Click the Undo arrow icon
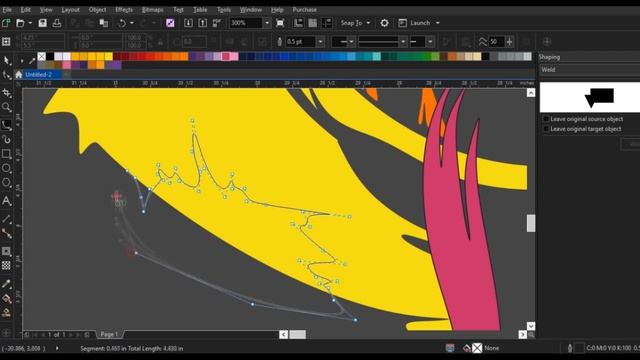The height and width of the screenshot is (360, 640). click(122, 23)
